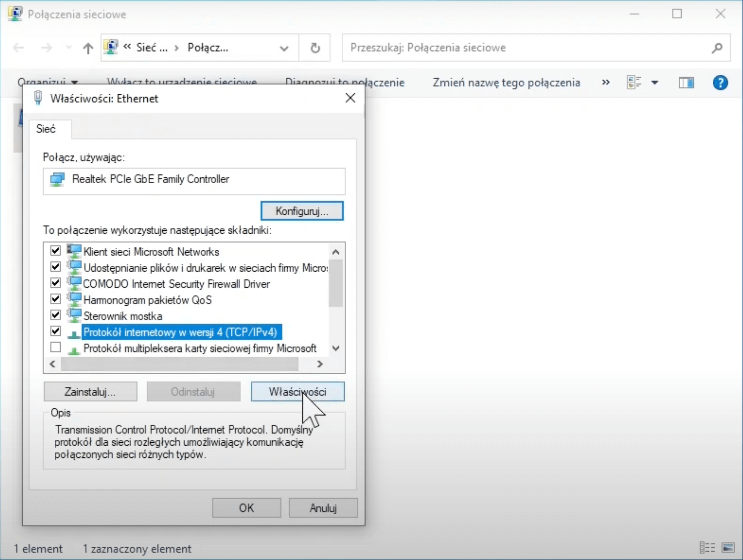Toggle Sterownik mostka checkbox
This screenshot has height=560, width=743.
(55, 315)
